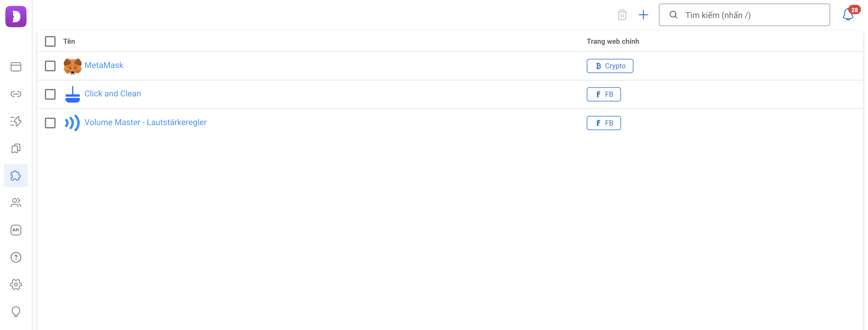
Task: Open the MetaMask extension link
Action: (104, 65)
